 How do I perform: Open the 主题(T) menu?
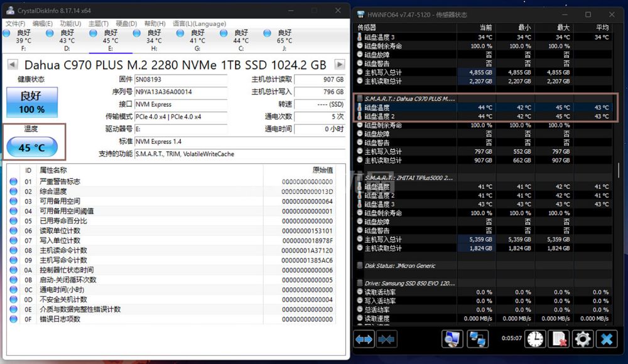(99, 24)
